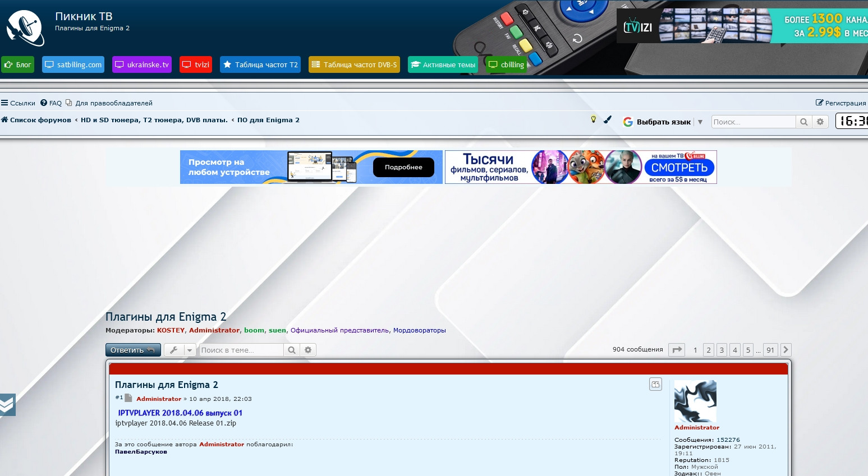The width and height of the screenshot is (868, 476).
Task: Go to next page arrow in pagination
Action: tap(786, 350)
